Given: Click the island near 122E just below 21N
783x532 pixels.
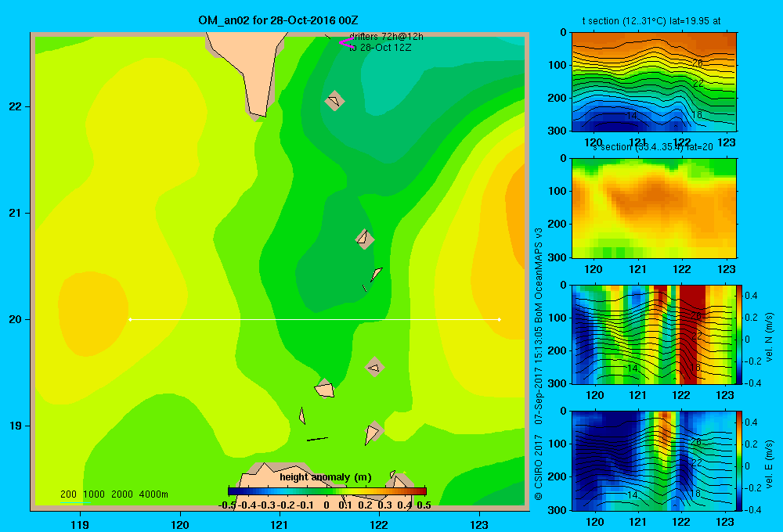Looking at the screenshot, I should (364, 239).
